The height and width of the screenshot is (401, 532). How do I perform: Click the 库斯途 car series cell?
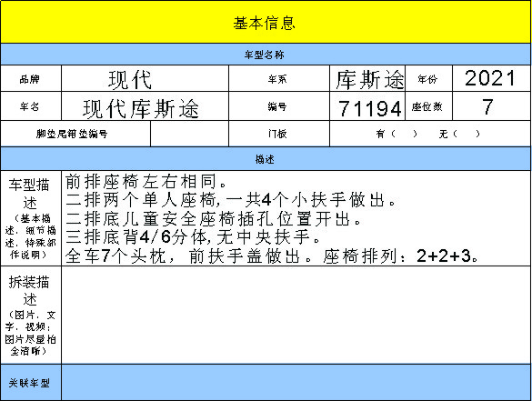pos(367,78)
